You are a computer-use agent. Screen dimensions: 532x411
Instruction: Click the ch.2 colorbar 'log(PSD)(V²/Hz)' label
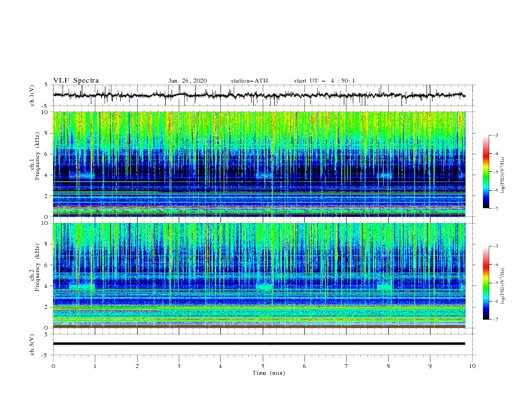[502, 286]
